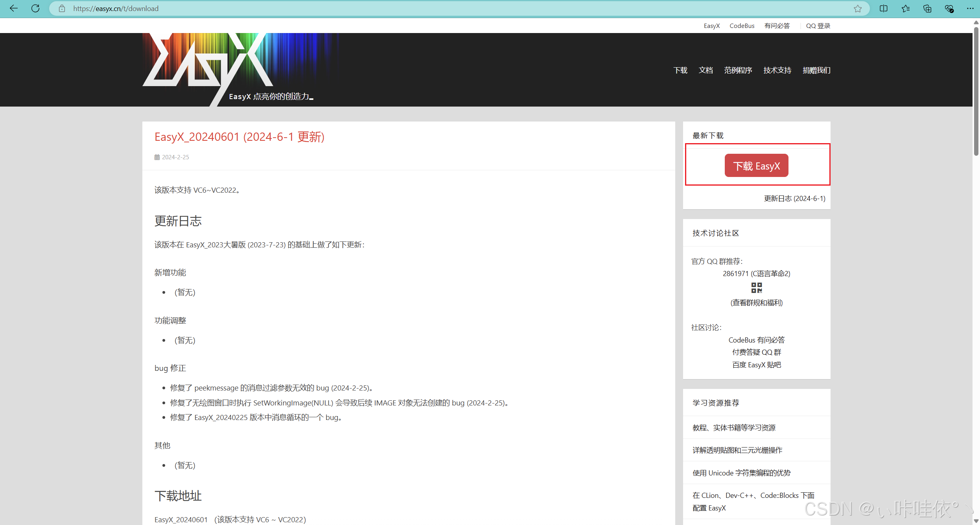Open the 范例程序 navigation menu item

738,70
